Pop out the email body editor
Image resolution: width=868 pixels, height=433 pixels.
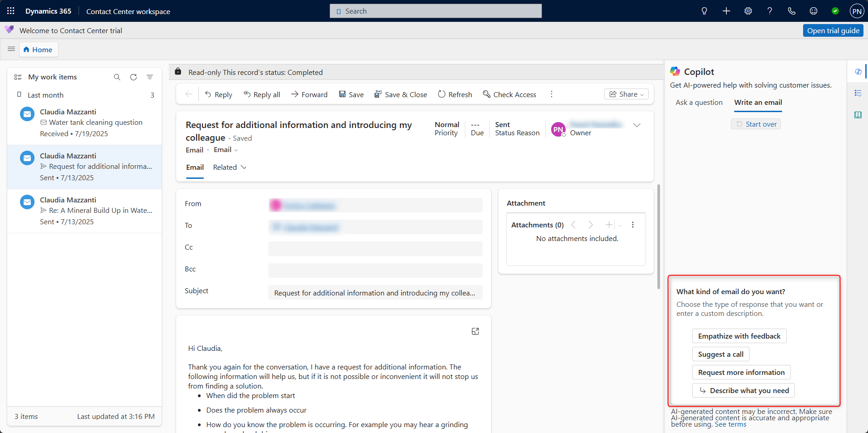[475, 331]
